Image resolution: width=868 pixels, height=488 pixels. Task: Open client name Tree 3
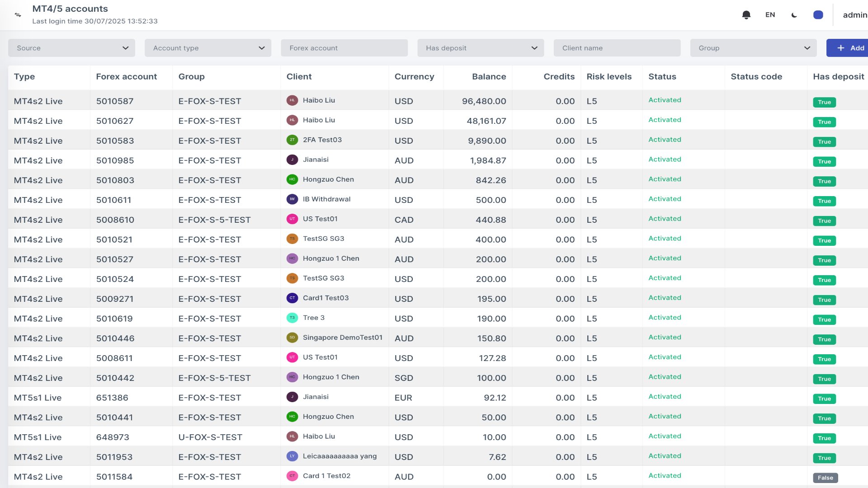[x=314, y=318]
